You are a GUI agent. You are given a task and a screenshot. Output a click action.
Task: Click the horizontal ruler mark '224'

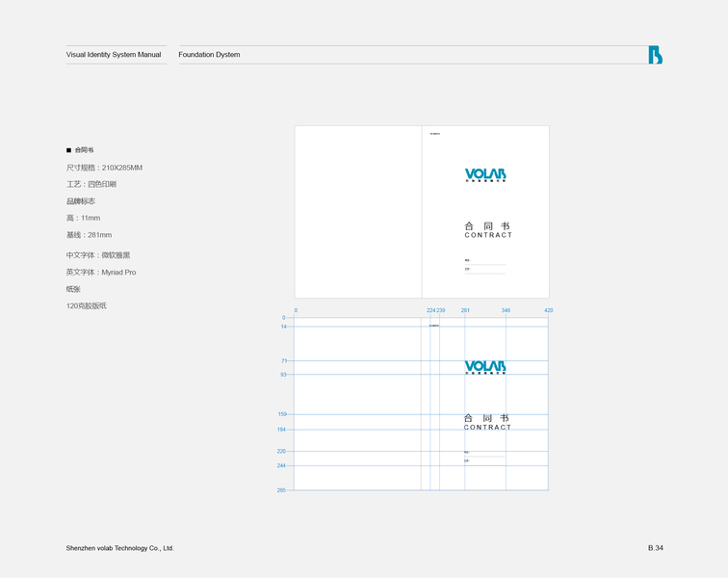coord(430,310)
